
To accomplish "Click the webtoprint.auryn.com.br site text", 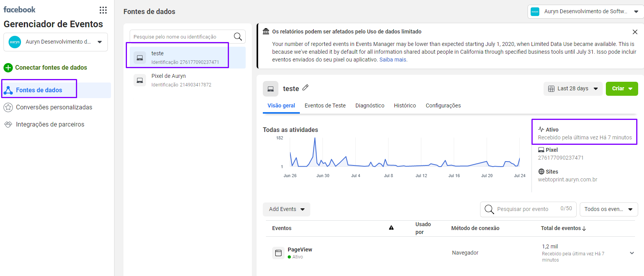I will click(568, 180).
